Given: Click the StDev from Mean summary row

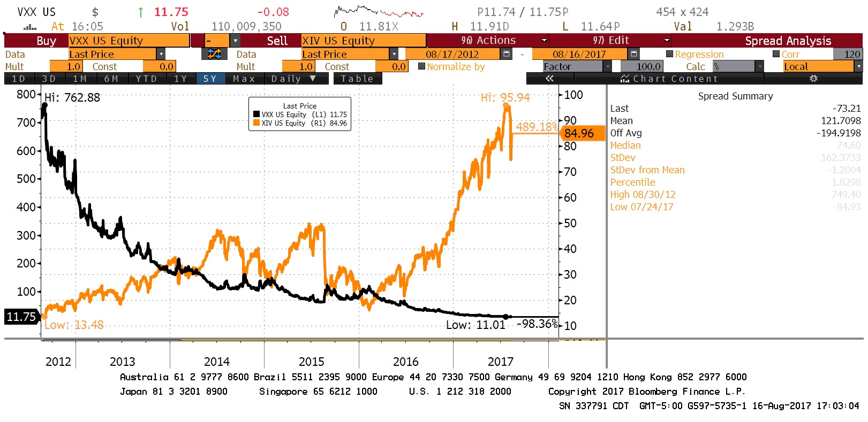Looking at the screenshot, I should point(735,170).
